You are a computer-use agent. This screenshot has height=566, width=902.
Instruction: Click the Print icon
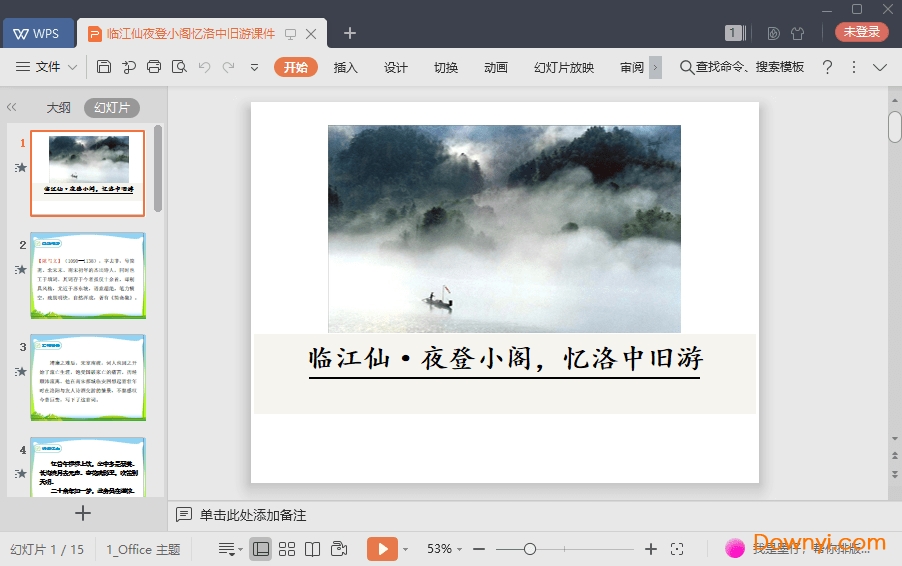154,67
